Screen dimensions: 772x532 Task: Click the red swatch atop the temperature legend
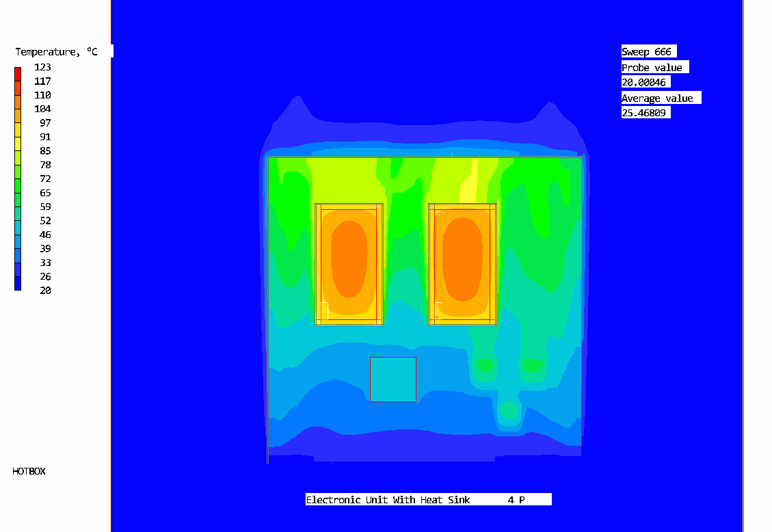pos(18,74)
